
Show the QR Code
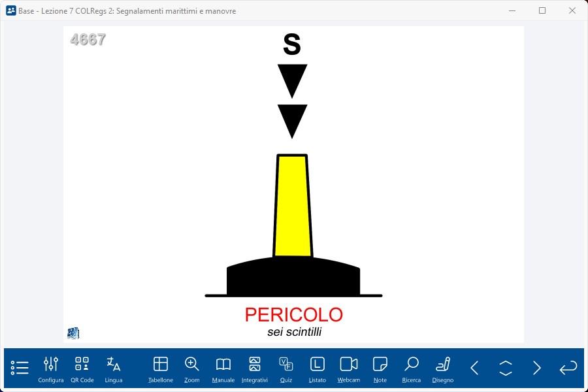tap(82, 368)
